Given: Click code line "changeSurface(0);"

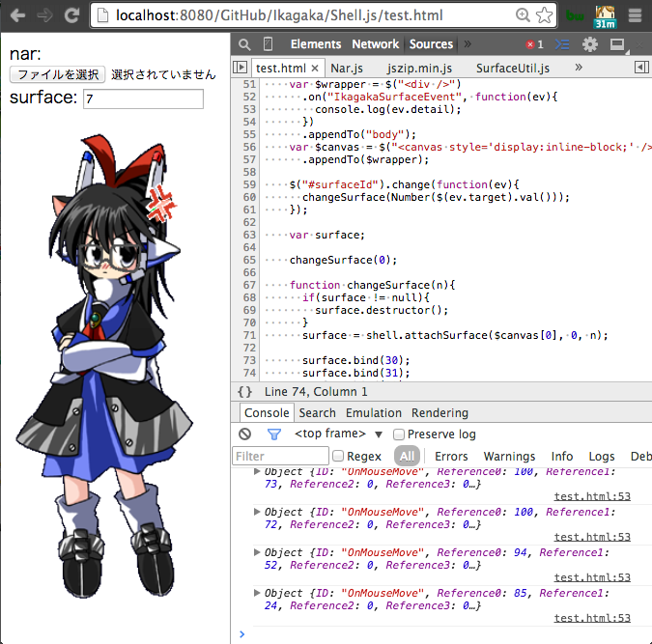Looking at the screenshot, I should tap(343, 260).
